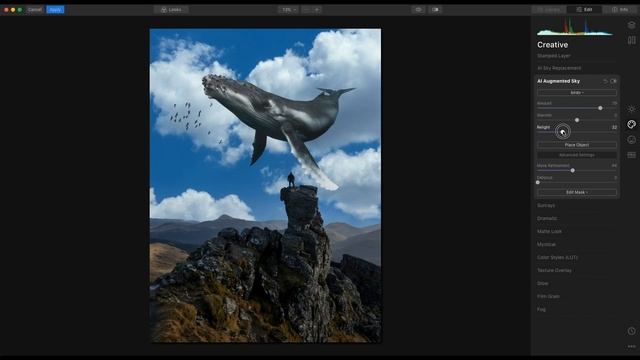
Task: Click the Relight slider track
Action: pos(577,132)
